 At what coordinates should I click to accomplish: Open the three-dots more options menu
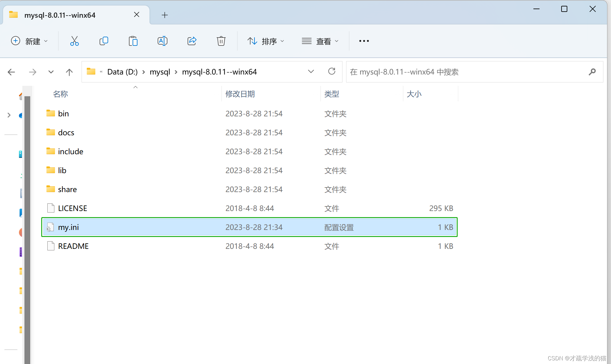(364, 41)
